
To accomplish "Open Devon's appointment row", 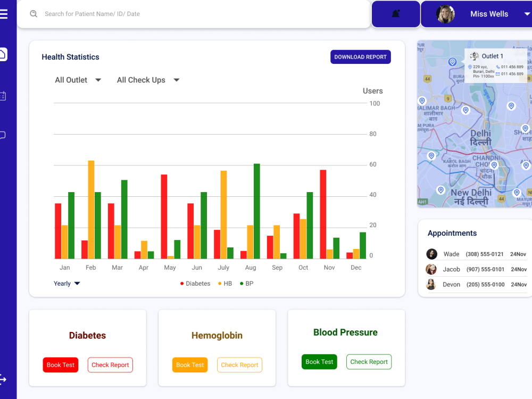I will coord(476,285).
